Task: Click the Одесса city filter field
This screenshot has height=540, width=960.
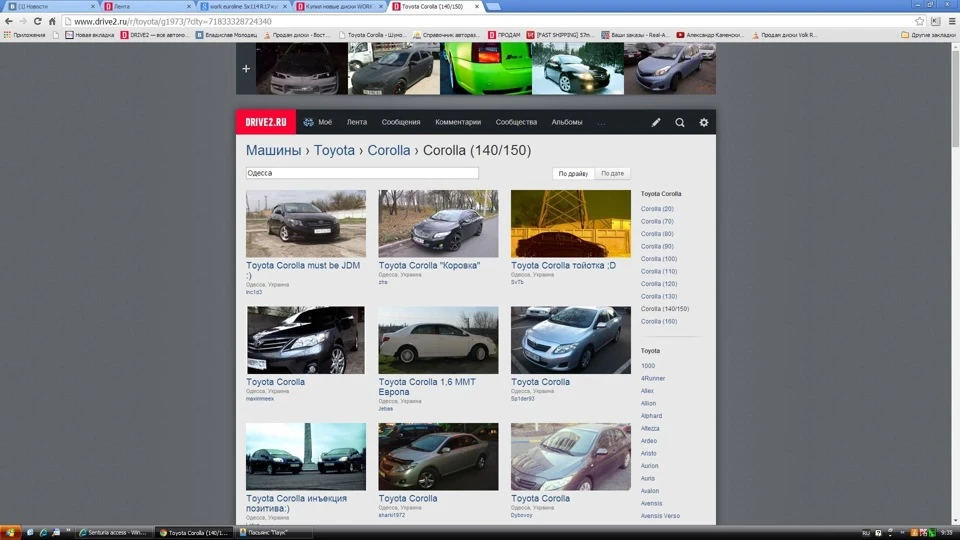Action: click(362, 173)
